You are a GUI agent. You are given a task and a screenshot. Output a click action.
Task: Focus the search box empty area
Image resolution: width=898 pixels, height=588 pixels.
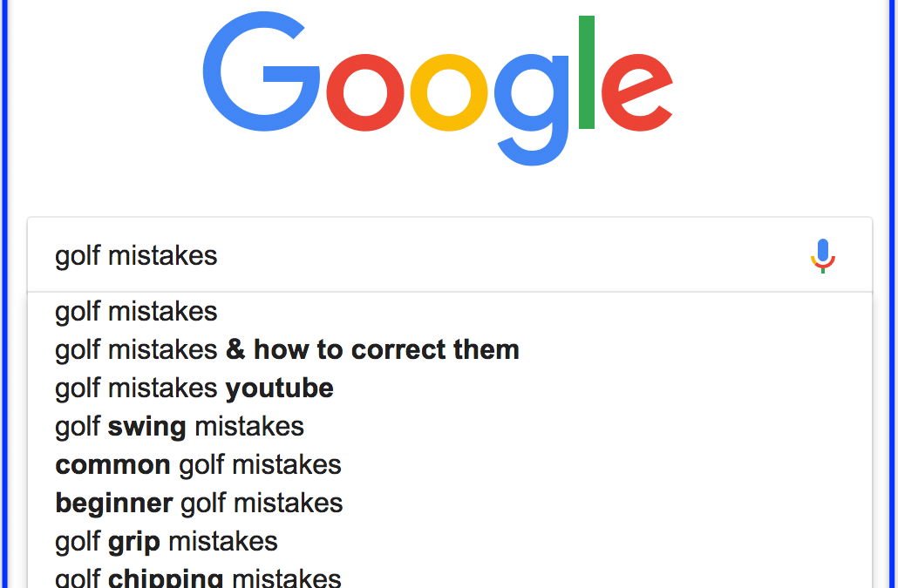coord(510,255)
